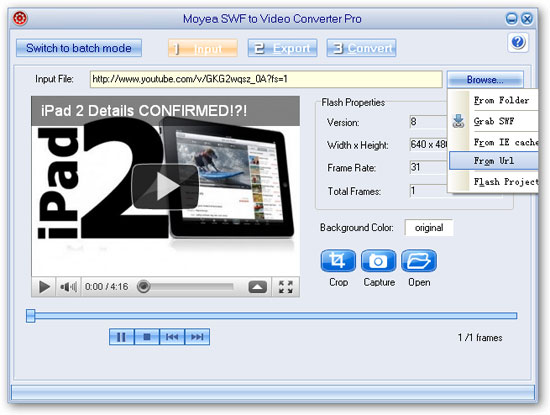
Task: Pause playback with the blue pause button
Action: click(x=122, y=337)
